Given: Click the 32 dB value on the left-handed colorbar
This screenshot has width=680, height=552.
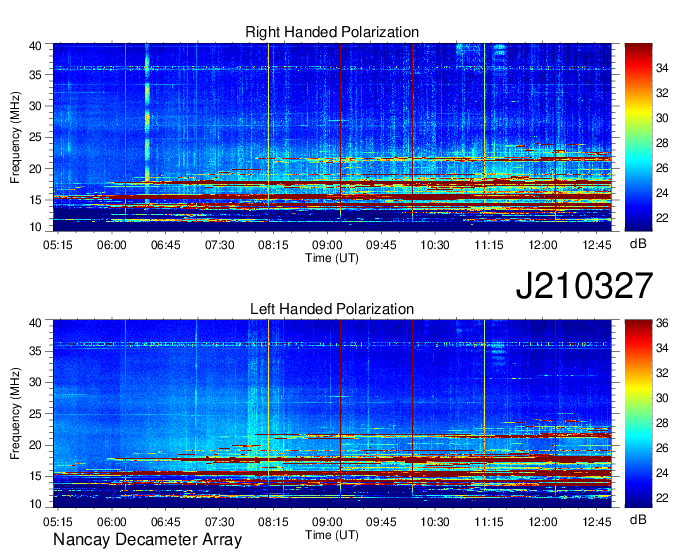Looking at the screenshot, I should (x=662, y=373).
